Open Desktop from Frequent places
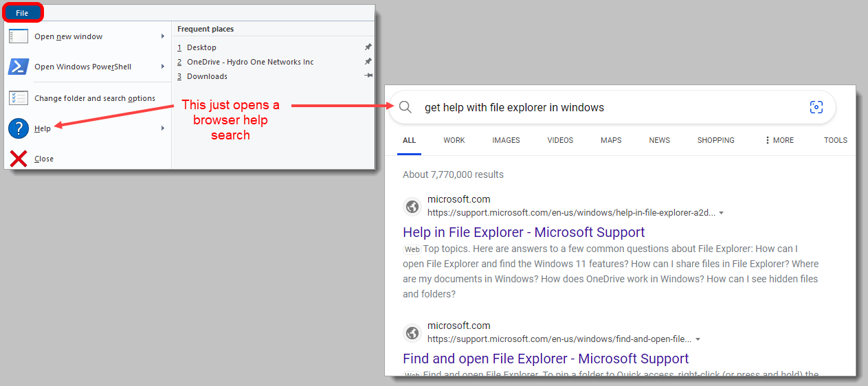 point(201,47)
